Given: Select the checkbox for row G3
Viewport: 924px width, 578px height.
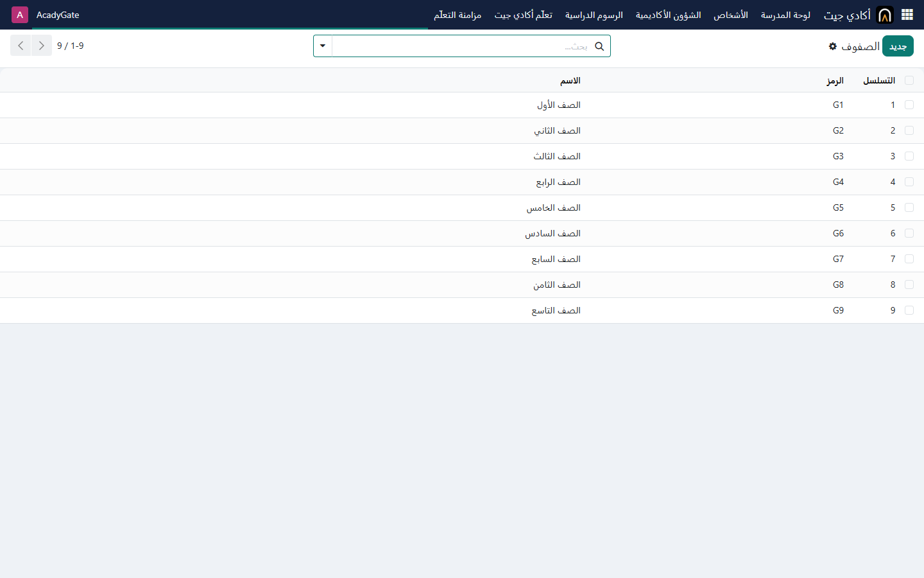Looking at the screenshot, I should [x=909, y=156].
